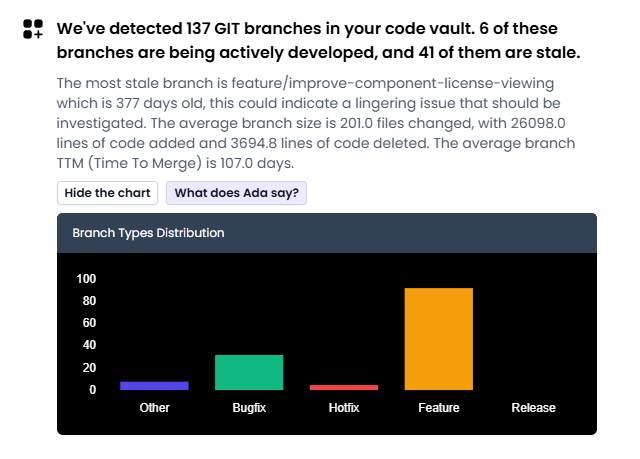Click the 100 value on the y-axis
Screen dimensions: 640x459
(x=86, y=279)
